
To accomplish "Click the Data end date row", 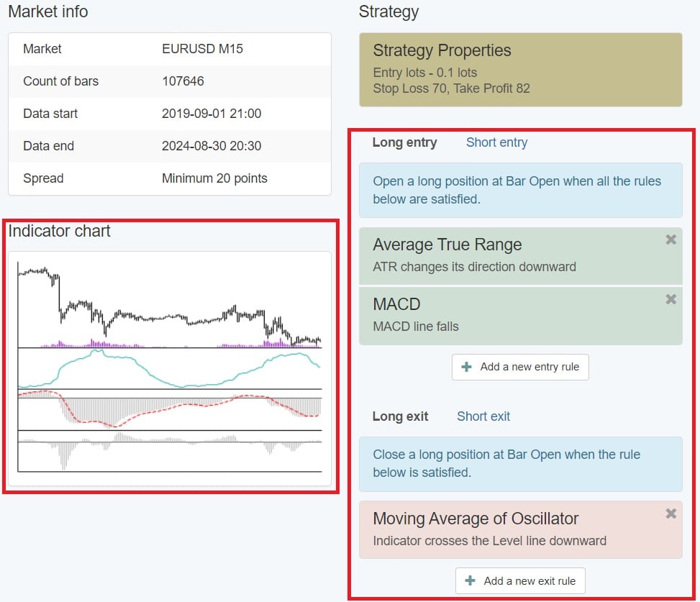I will pos(169,146).
